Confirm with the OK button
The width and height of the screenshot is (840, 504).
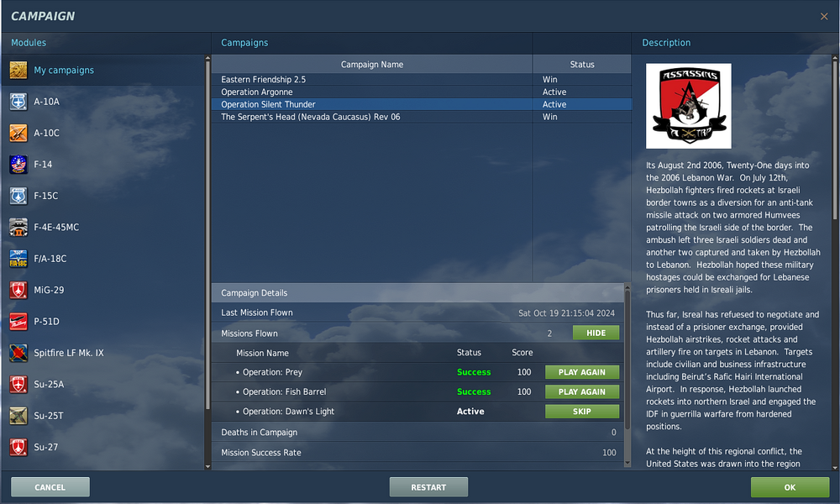790,487
